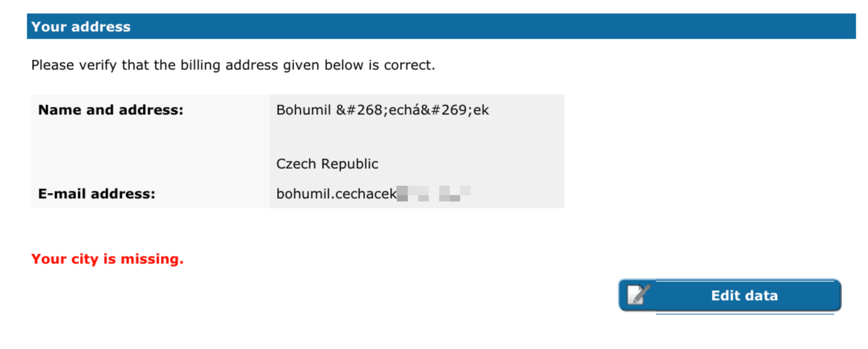Click the word "city" in the error message

(85, 259)
